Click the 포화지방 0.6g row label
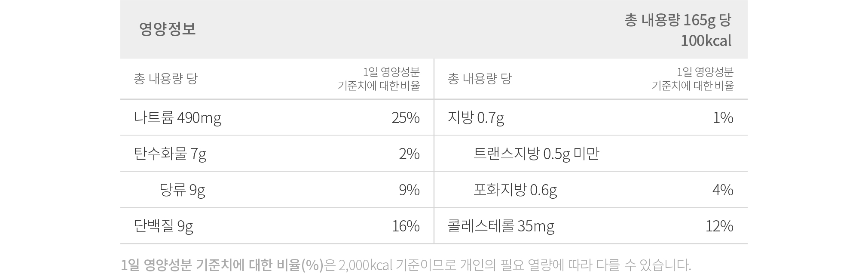868x274 pixels. click(x=515, y=190)
